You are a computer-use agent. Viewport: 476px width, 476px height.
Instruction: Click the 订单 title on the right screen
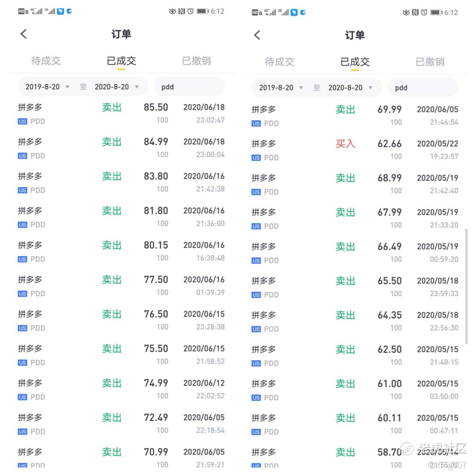(x=355, y=35)
